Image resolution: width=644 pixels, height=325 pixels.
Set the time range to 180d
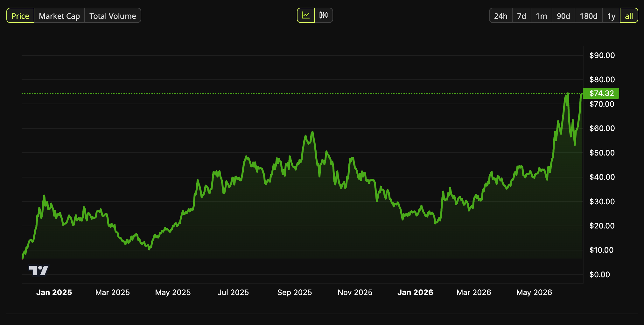[x=588, y=16]
